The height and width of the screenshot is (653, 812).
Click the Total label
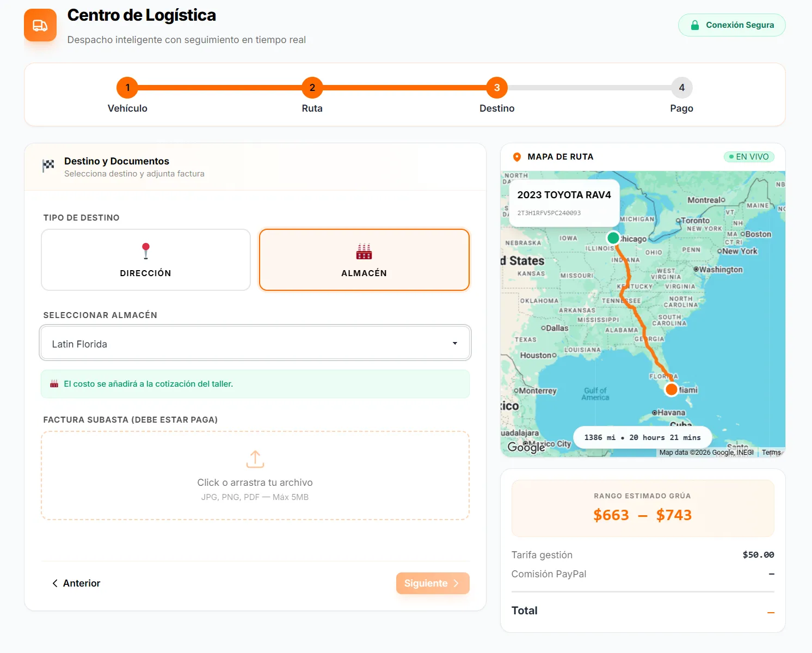tap(525, 611)
